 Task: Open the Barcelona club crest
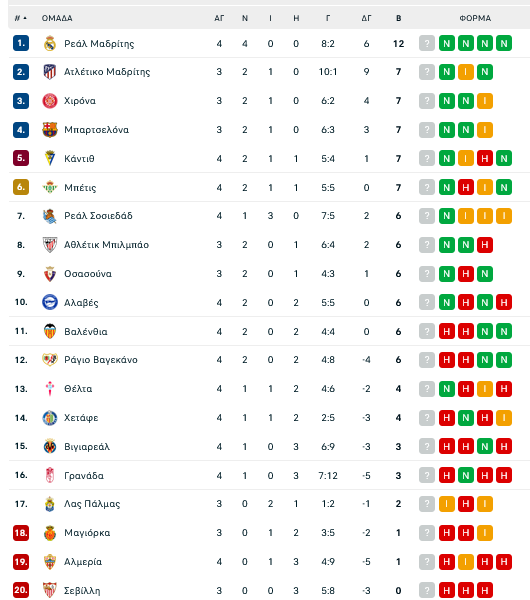coord(50,130)
